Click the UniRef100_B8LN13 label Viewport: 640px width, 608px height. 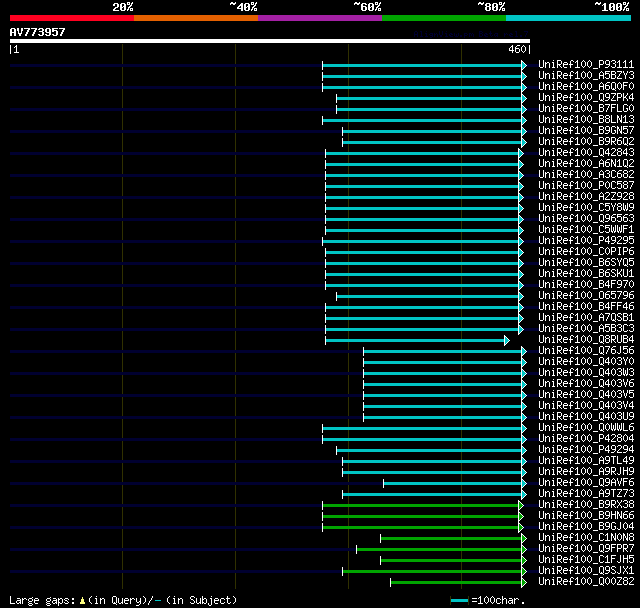tap(586, 120)
